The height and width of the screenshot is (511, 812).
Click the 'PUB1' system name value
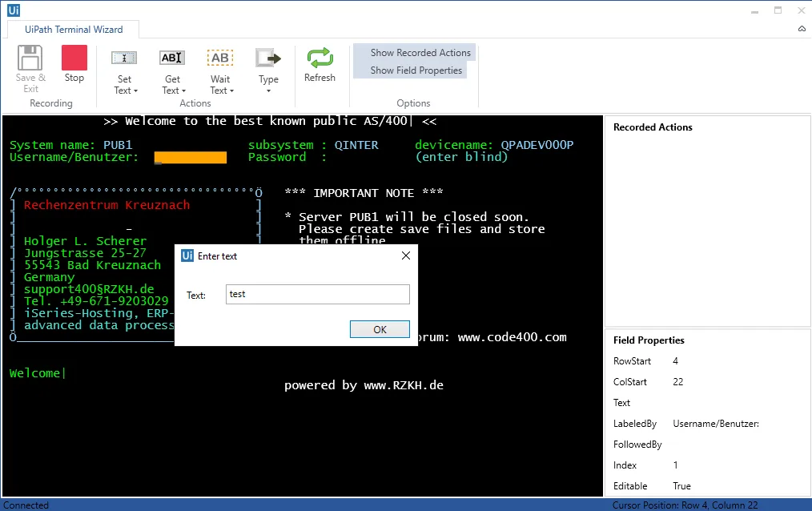tap(118, 145)
